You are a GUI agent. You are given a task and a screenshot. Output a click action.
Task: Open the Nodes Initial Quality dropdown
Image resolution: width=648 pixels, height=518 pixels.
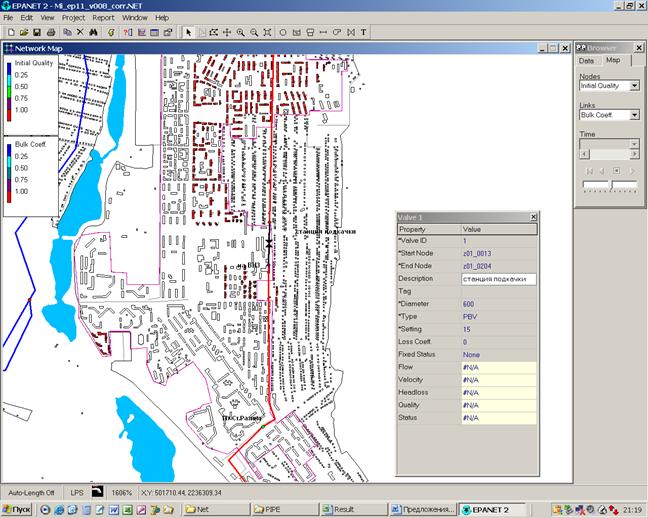pyautogui.click(x=635, y=86)
